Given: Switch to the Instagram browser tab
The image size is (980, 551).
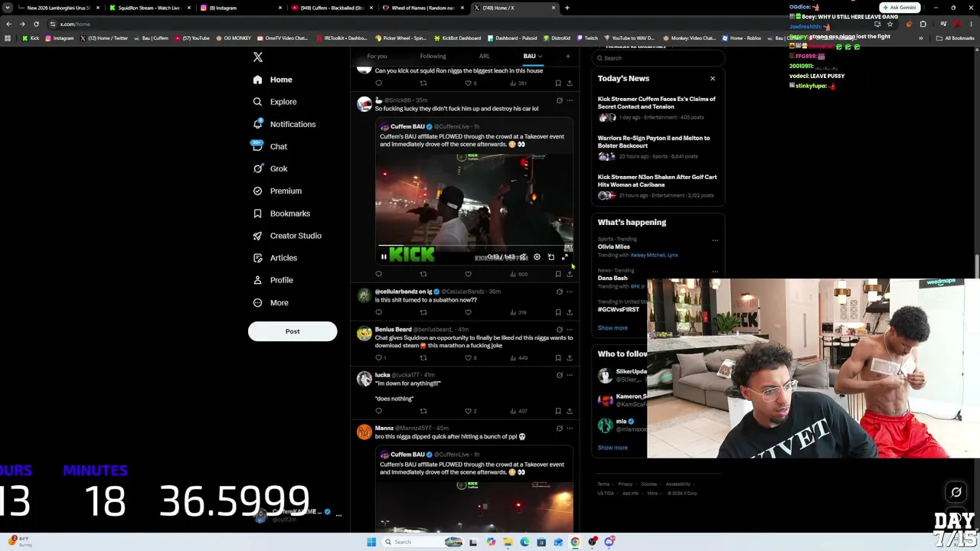Looking at the screenshot, I should coord(241,8).
